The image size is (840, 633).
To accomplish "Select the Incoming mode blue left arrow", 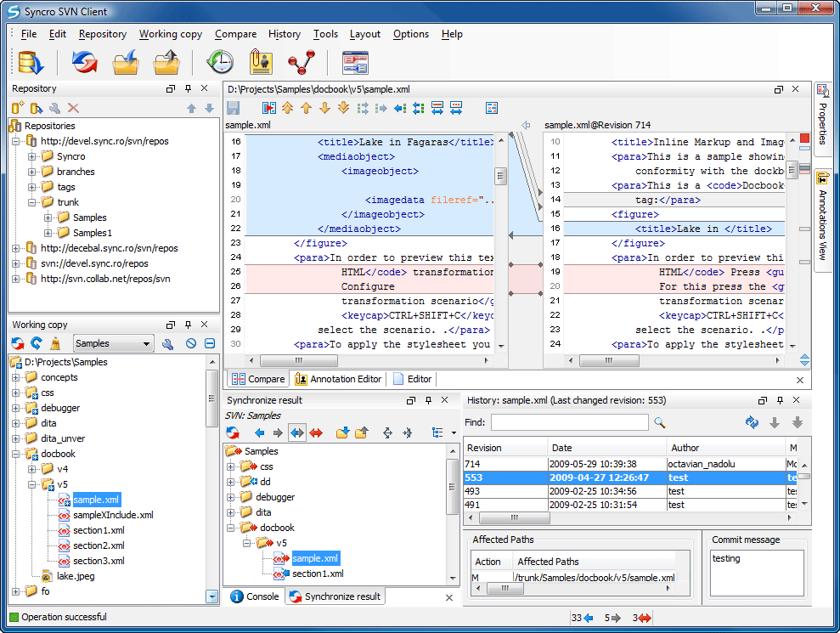I will [x=259, y=432].
